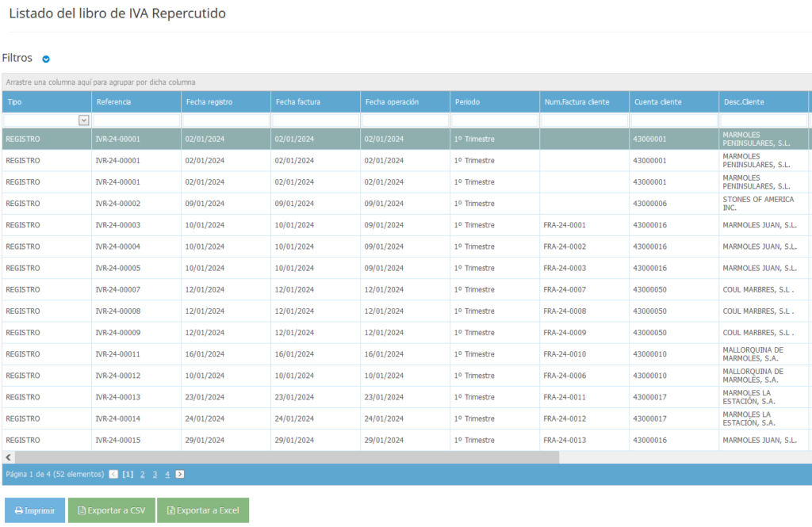Open page 3 in the pager

pyautogui.click(x=155, y=474)
